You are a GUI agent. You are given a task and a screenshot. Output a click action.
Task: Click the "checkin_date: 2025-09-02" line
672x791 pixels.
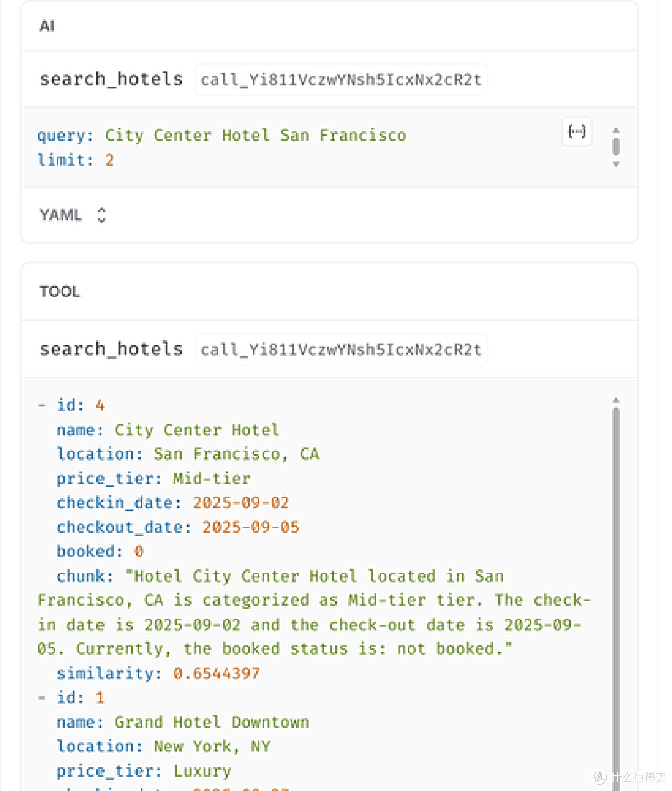coord(173,502)
